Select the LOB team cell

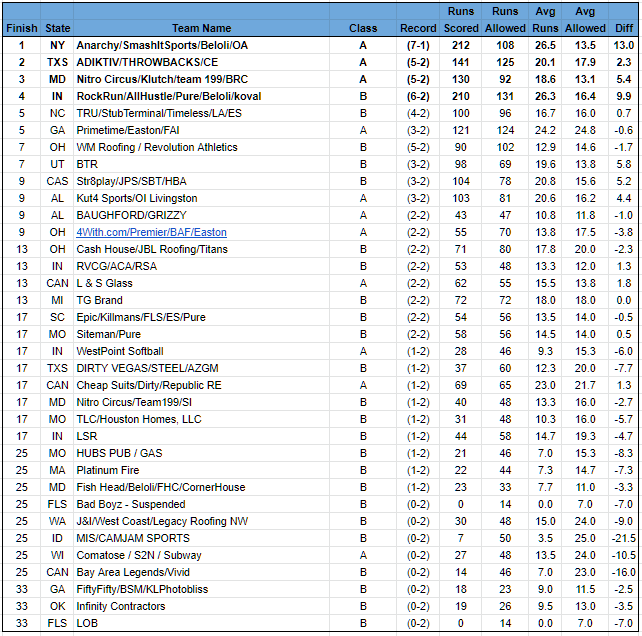pos(201,623)
